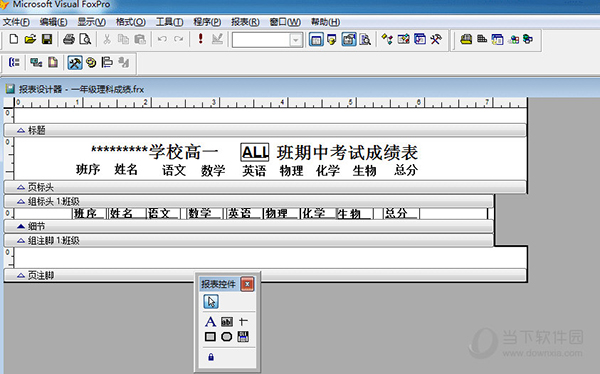Open the 程序(P) menu
This screenshot has height=374, width=600.
(207, 22)
